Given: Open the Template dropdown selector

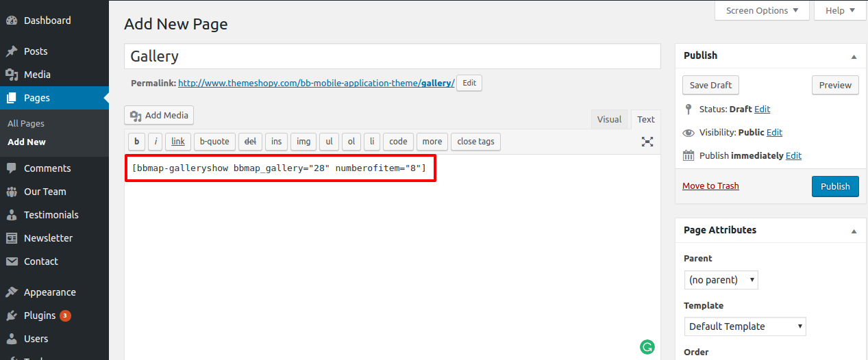Looking at the screenshot, I should pos(745,326).
